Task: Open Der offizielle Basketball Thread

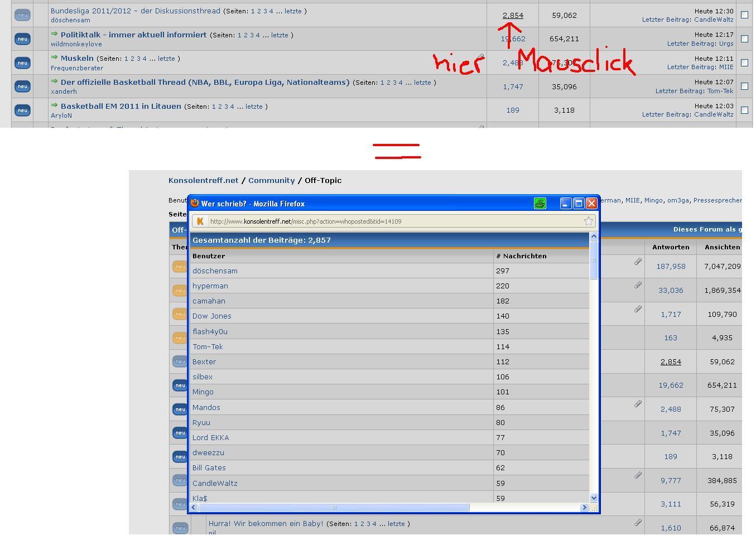Action: tap(205, 82)
